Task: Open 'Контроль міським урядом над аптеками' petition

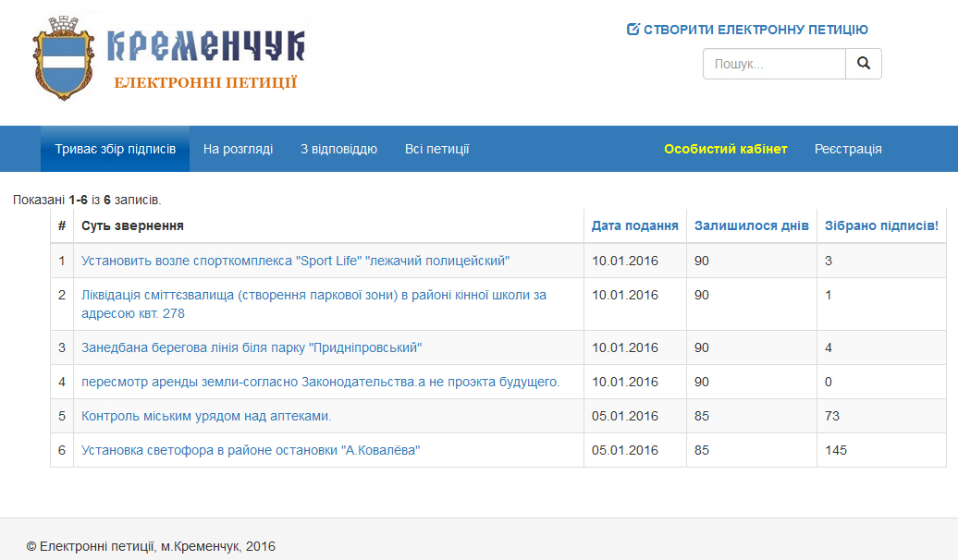Action: tap(206, 416)
